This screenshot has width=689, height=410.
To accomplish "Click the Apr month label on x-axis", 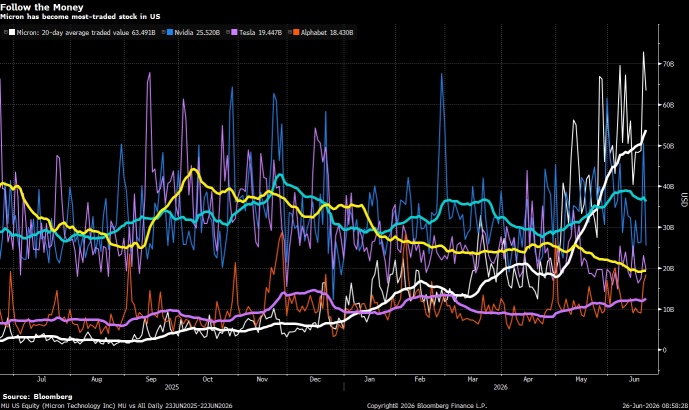I will [528, 379].
